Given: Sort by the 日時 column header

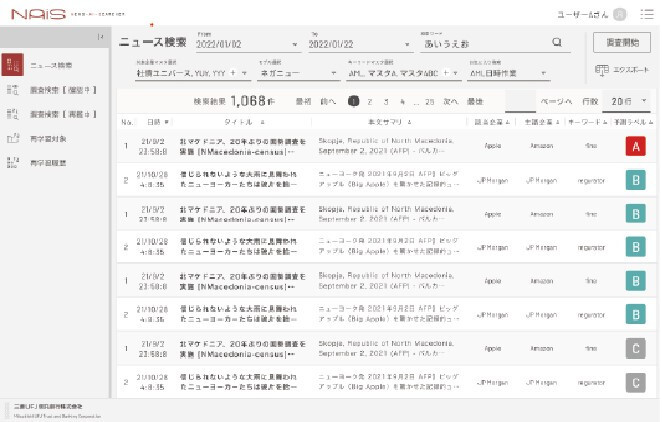Looking at the screenshot, I should 157,122.
